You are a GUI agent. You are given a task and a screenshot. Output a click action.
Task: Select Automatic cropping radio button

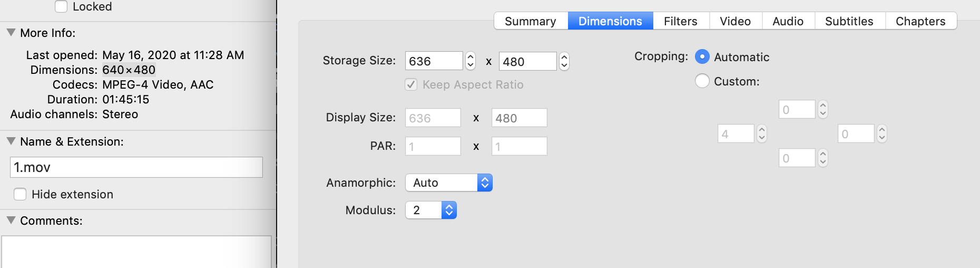(x=702, y=57)
